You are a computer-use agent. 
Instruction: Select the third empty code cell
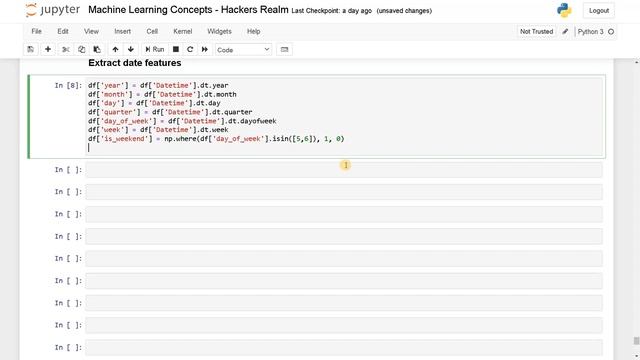[344, 214]
